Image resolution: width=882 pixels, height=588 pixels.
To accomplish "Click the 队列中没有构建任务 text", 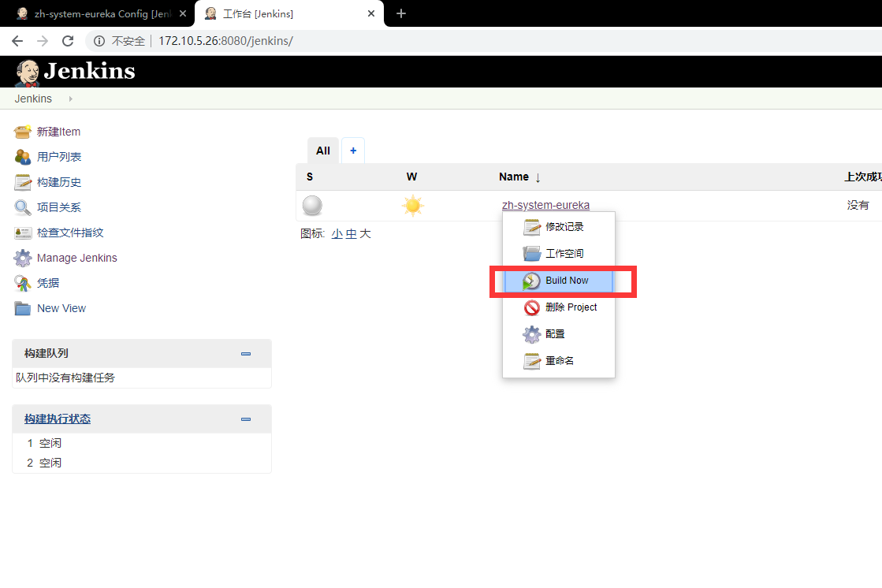I will (65, 378).
